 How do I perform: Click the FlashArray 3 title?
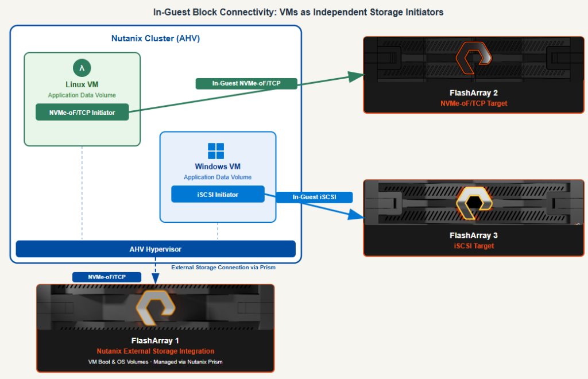(474, 235)
